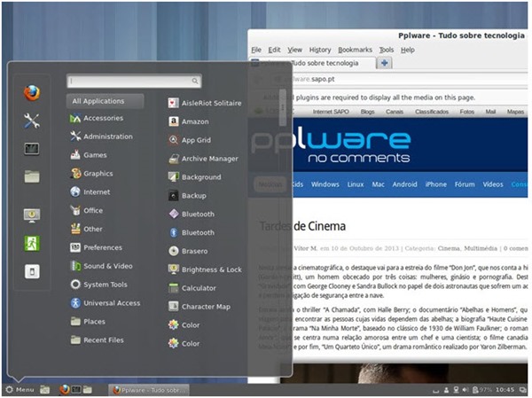Select All Applications category

106,101
